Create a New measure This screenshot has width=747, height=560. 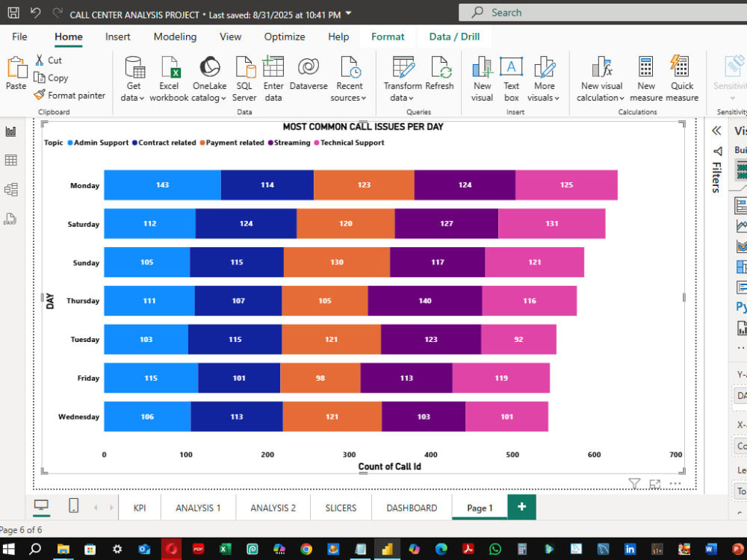pos(646,78)
